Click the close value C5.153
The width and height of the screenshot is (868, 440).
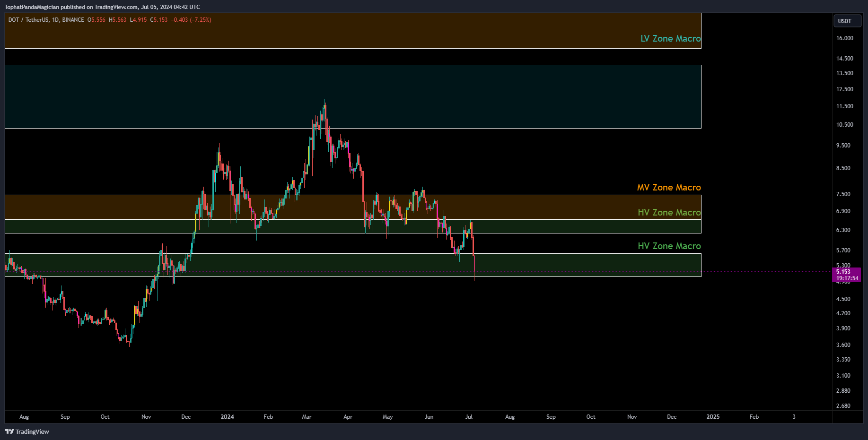pyautogui.click(x=159, y=20)
